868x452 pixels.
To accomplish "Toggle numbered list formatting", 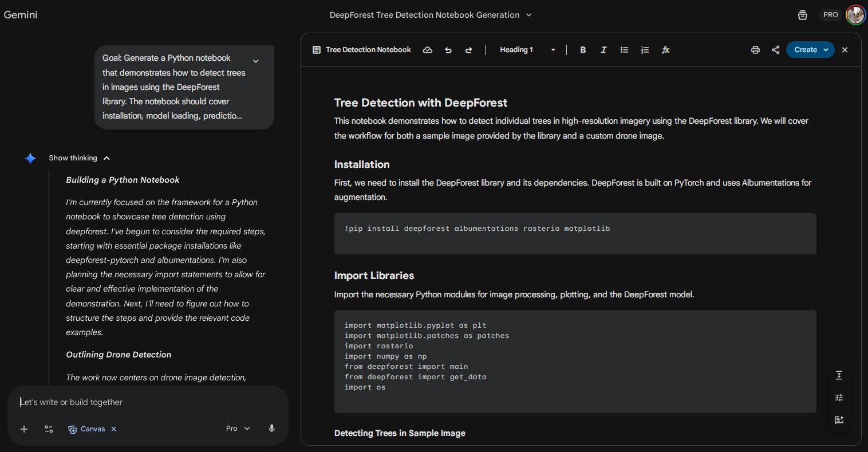I will pyautogui.click(x=645, y=50).
